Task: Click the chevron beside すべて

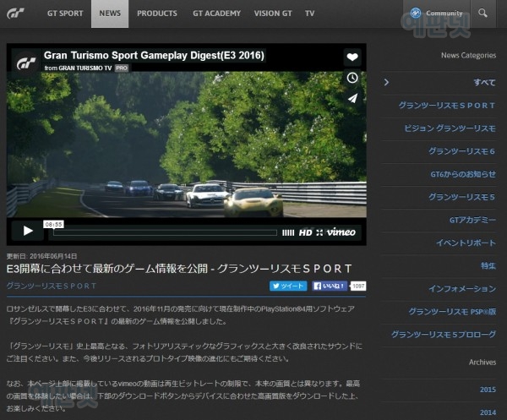Action: point(386,82)
